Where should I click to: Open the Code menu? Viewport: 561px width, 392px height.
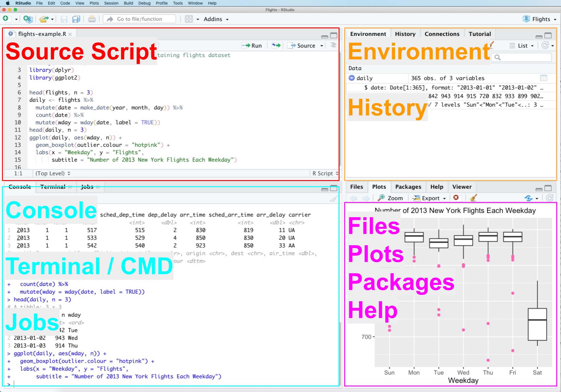[x=65, y=3]
